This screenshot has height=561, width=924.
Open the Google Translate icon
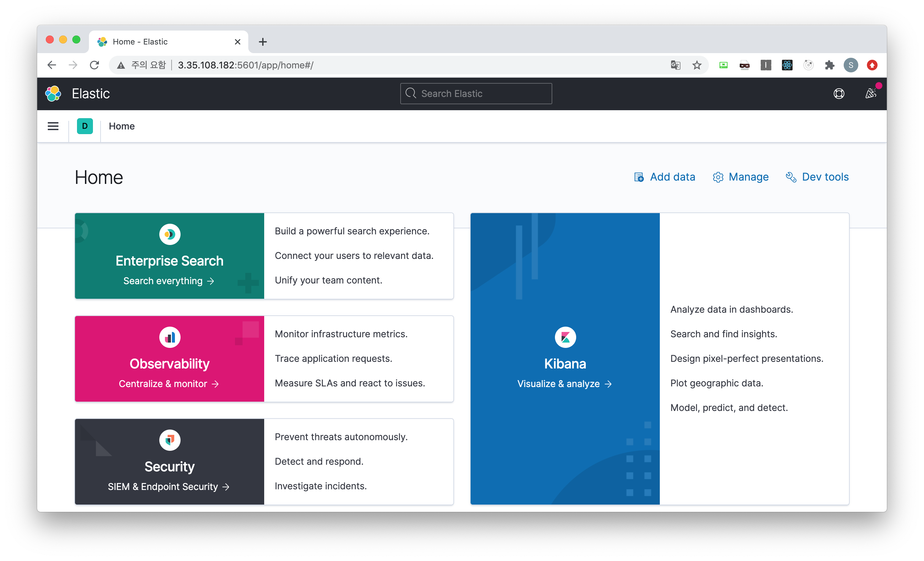pyautogui.click(x=675, y=65)
